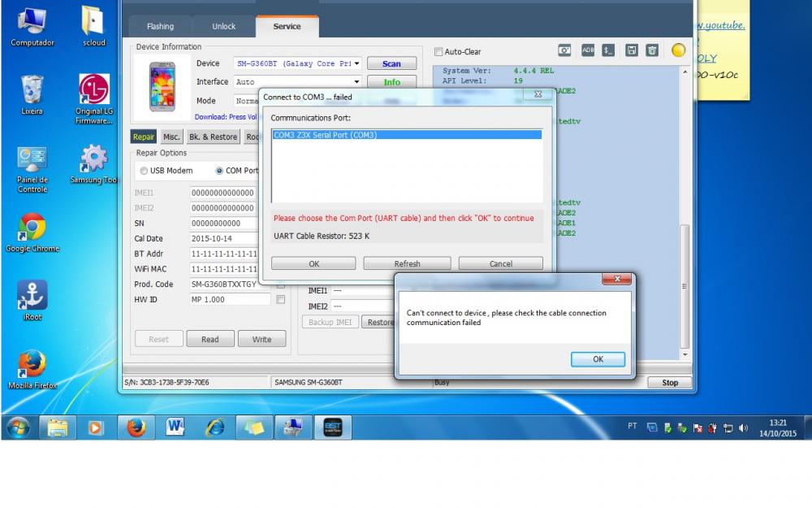This screenshot has width=812, height=508.
Task: Click the green Info button
Action: pos(391,82)
